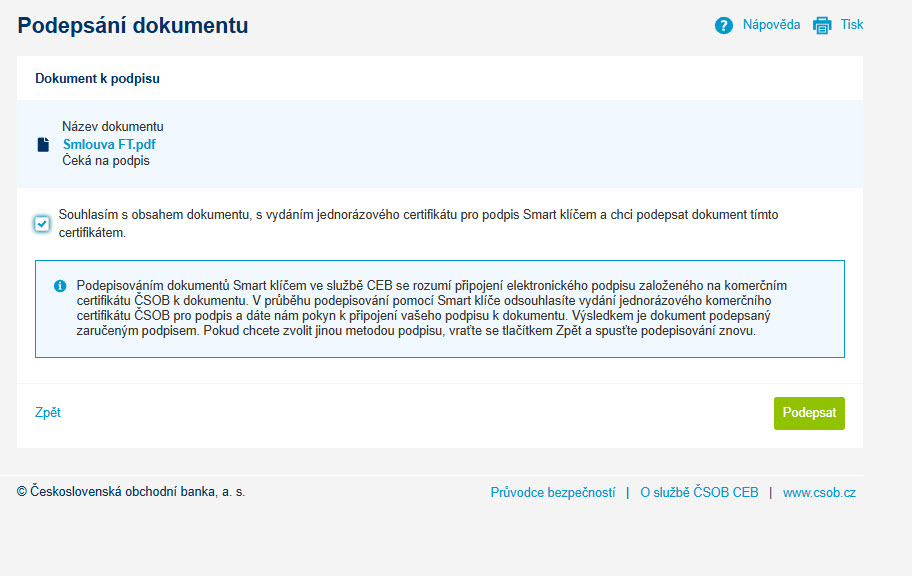Click the green Podepsat button

point(809,413)
